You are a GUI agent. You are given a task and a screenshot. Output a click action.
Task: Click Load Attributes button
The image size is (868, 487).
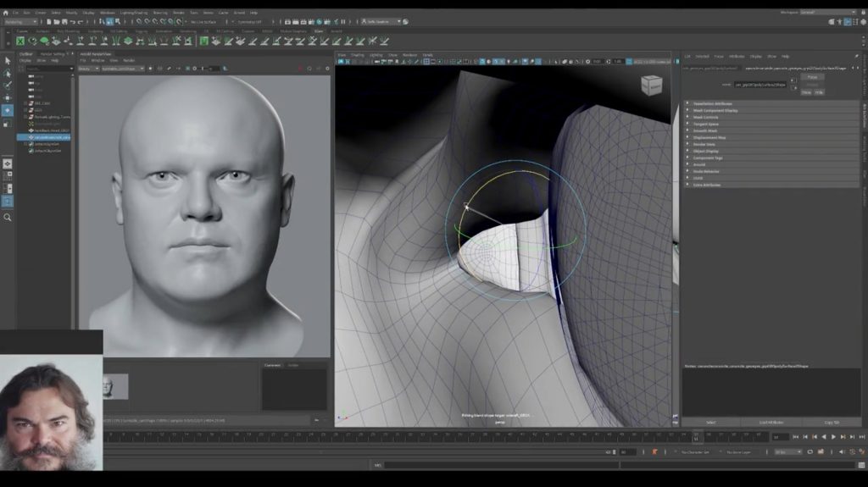771,423
